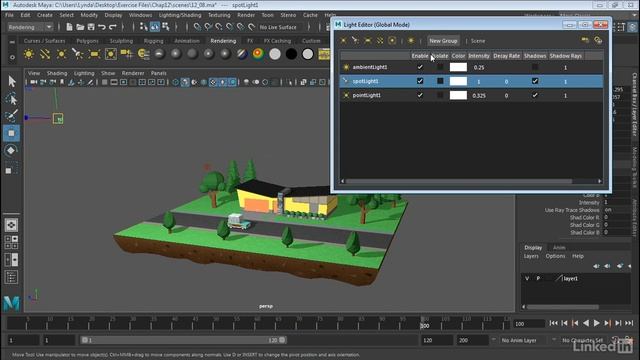
Task: Isolate the ambientLight1 light
Action: (440, 67)
